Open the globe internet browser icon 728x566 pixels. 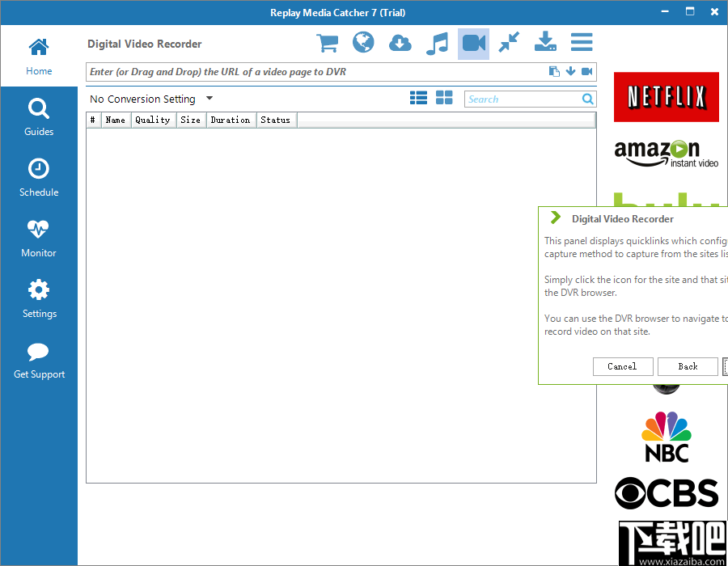[x=363, y=43]
